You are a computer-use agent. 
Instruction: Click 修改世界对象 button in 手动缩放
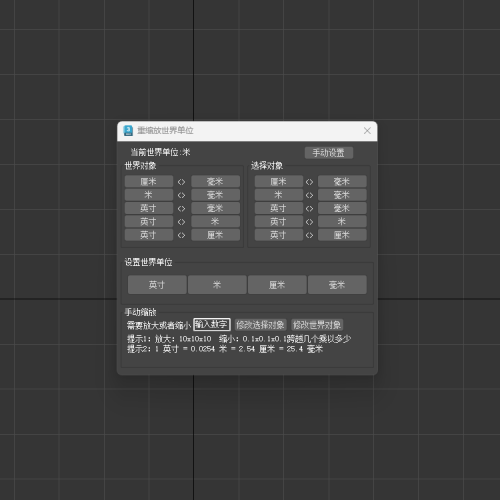(x=317, y=325)
